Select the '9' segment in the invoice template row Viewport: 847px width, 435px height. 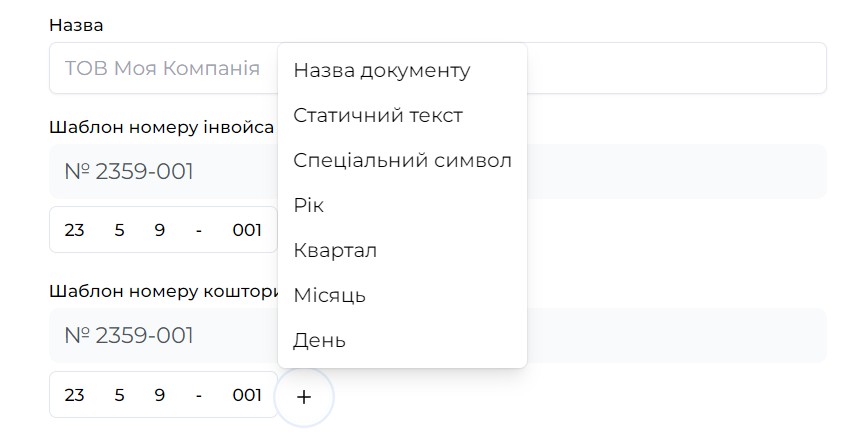[x=160, y=230]
